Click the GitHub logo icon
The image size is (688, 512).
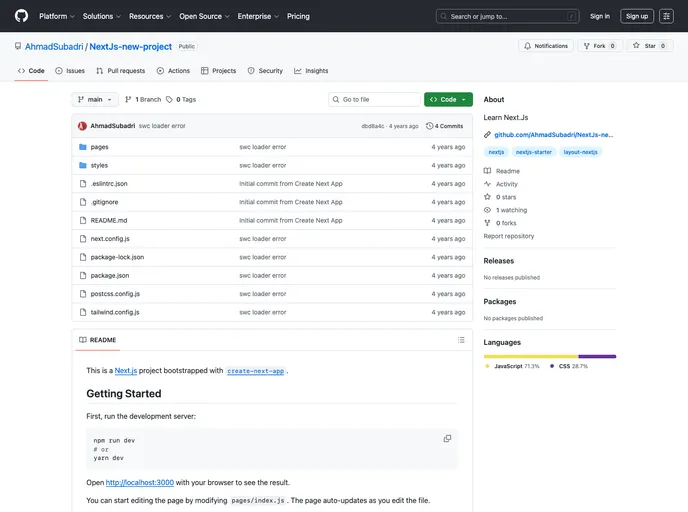(22, 16)
